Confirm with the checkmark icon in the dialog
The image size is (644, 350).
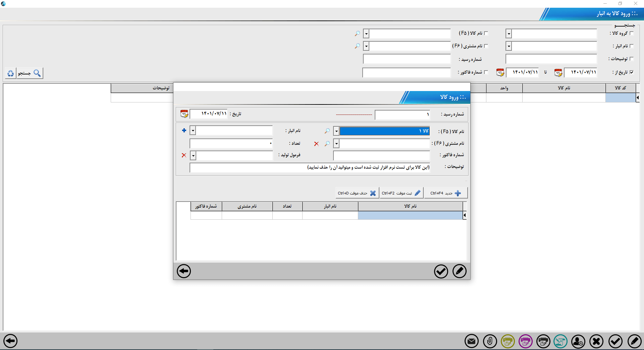441,271
